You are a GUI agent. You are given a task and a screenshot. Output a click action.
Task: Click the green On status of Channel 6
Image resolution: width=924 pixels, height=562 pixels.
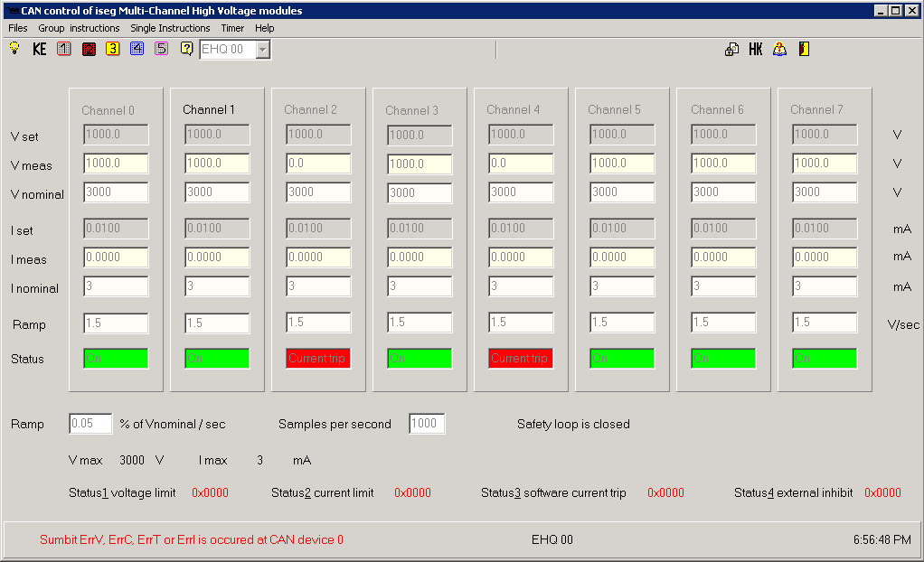723,358
